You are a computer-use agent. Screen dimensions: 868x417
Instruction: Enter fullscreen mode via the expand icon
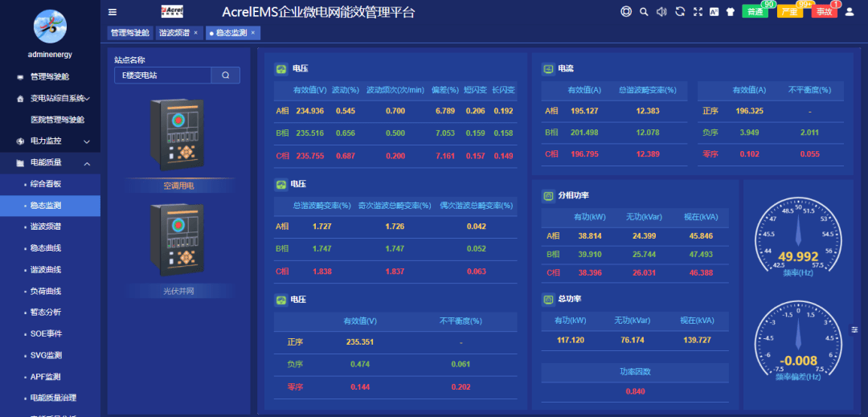point(698,11)
